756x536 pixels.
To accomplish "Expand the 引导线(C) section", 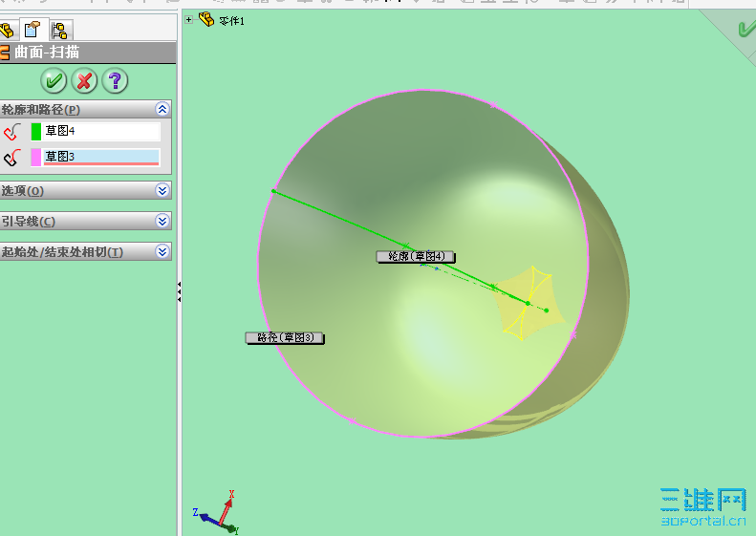I will tap(162, 222).
